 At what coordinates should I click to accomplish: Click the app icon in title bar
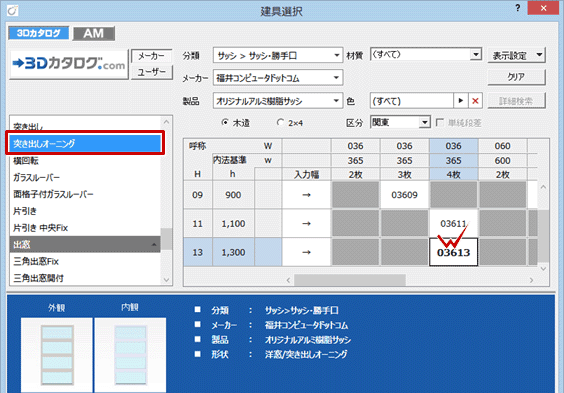click(12, 10)
